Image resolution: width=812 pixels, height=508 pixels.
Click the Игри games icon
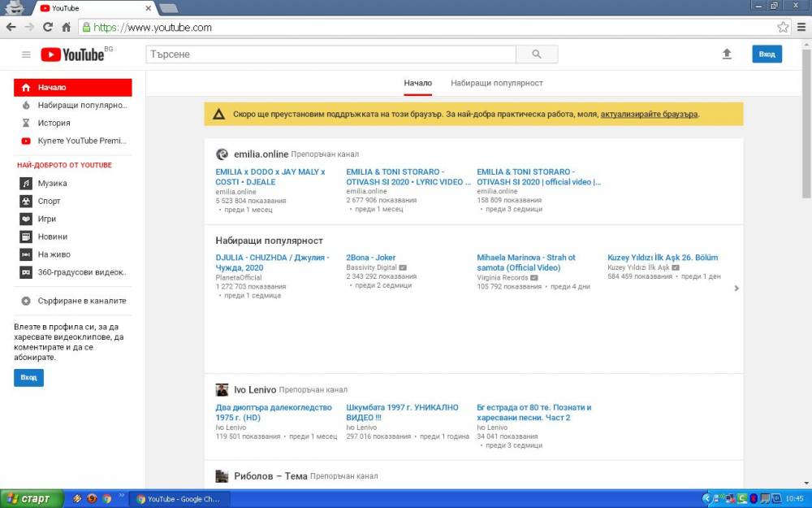(26, 219)
